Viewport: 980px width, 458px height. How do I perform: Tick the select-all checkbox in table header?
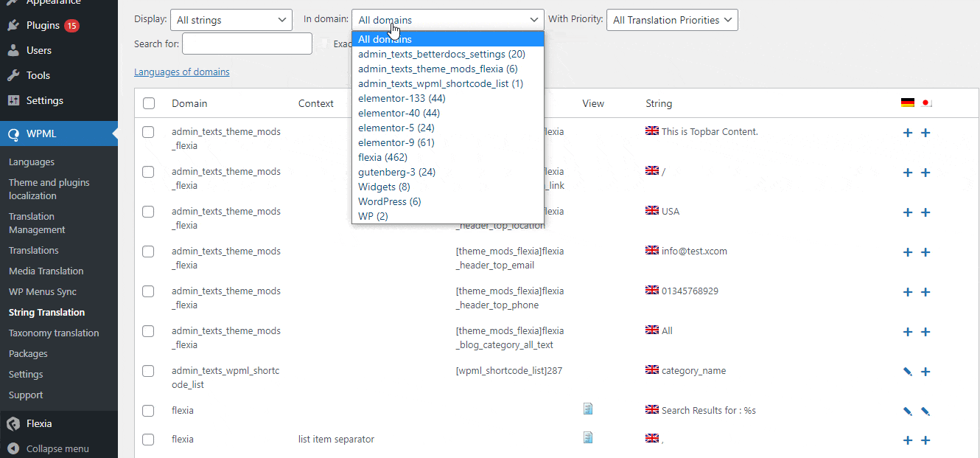click(x=149, y=103)
